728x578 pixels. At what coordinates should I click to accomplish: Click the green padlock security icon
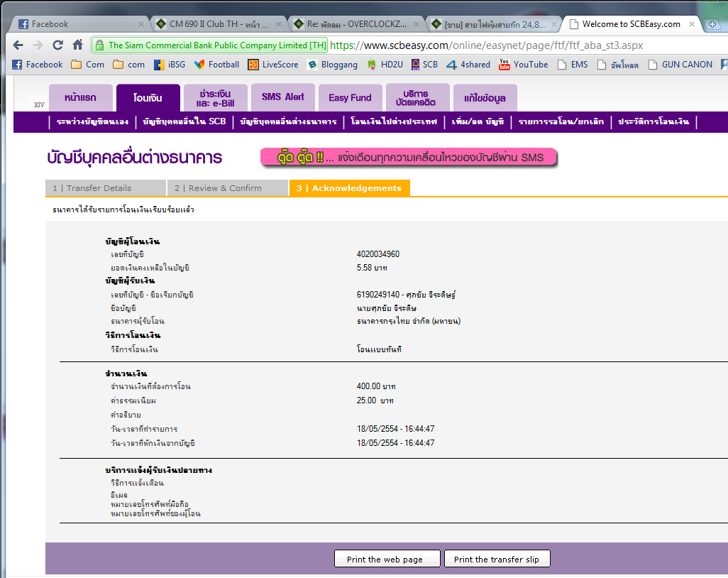pyautogui.click(x=99, y=45)
